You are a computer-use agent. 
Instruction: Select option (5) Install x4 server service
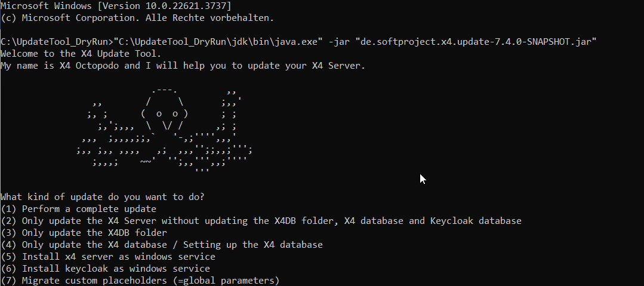(109, 256)
